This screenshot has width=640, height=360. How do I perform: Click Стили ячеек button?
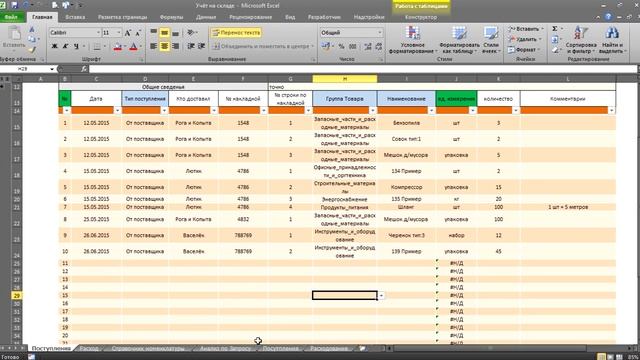click(491, 40)
